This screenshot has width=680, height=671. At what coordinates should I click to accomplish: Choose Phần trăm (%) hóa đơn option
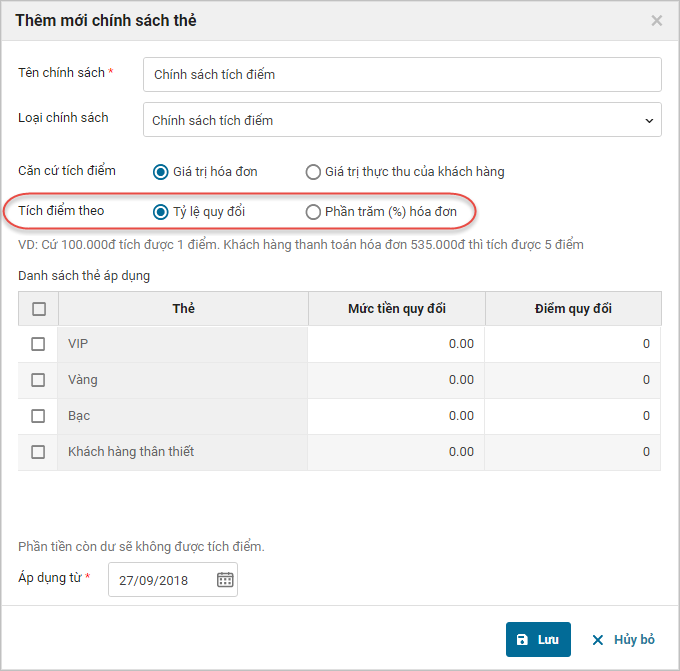coord(313,212)
